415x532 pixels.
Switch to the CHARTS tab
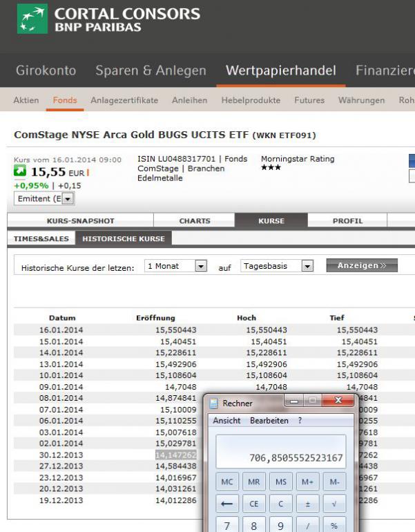(x=194, y=220)
